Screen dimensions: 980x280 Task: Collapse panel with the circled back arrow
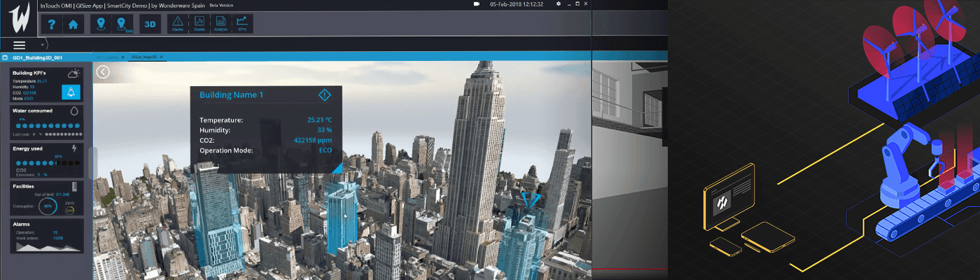point(104,71)
